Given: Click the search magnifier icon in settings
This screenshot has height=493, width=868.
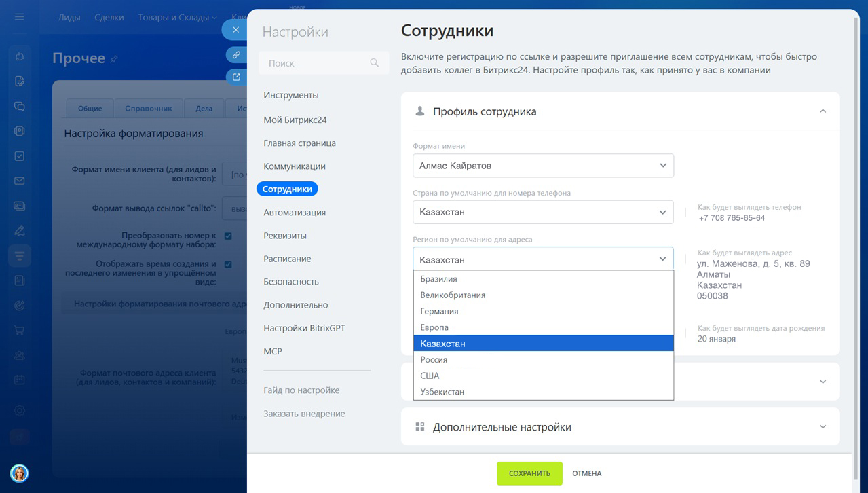Looking at the screenshot, I should pyautogui.click(x=374, y=63).
